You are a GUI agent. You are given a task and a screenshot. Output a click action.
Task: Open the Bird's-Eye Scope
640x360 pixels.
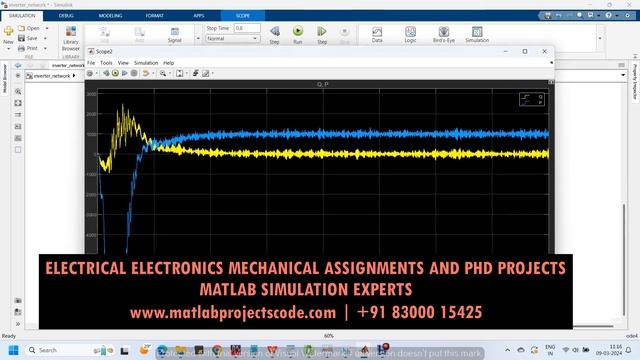(x=444, y=35)
